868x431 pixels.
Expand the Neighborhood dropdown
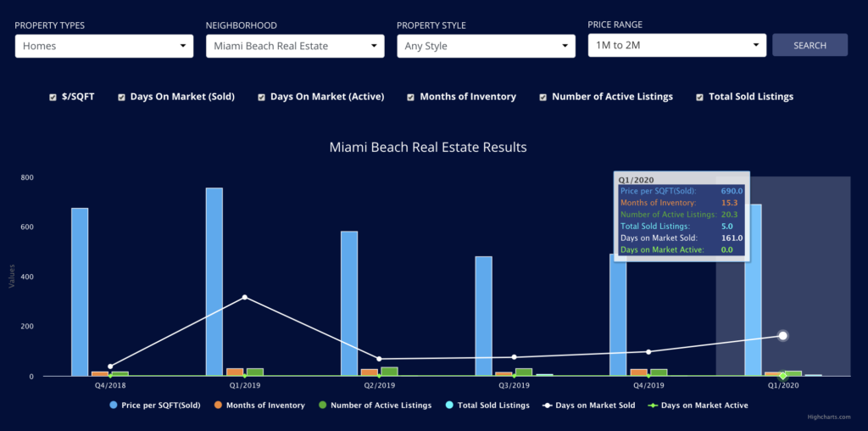click(x=295, y=46)
